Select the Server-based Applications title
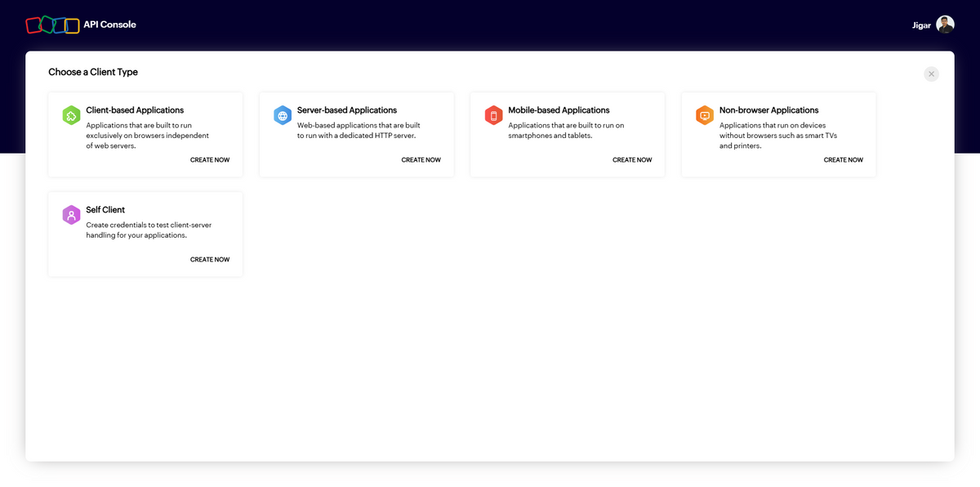 [x=347, y=110]
